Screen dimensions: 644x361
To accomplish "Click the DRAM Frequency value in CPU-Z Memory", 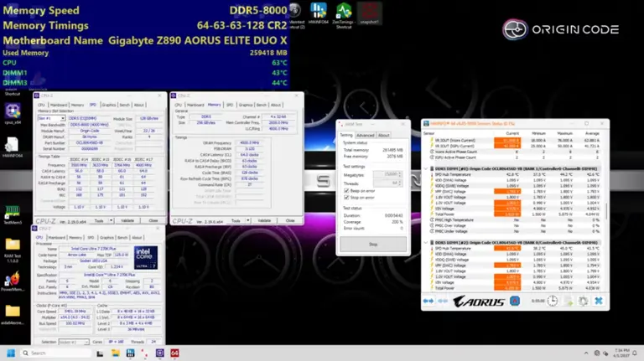I will (x=249, y=142).
